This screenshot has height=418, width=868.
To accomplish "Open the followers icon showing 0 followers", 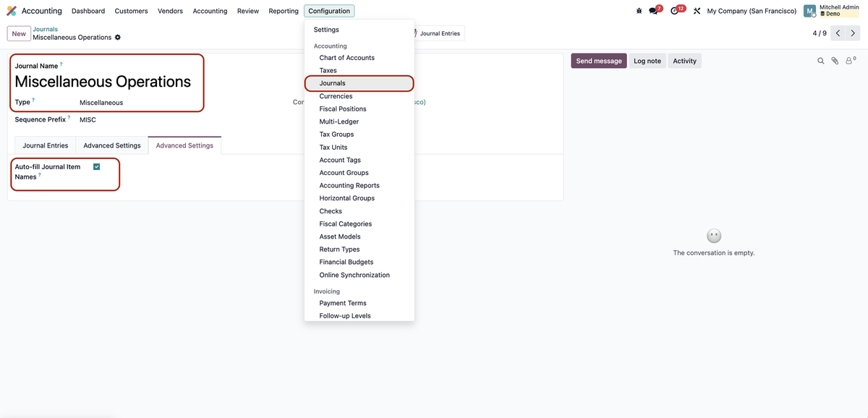I will coord(848,60).
